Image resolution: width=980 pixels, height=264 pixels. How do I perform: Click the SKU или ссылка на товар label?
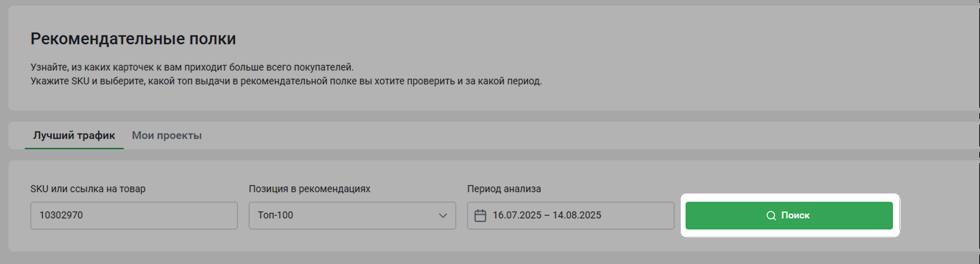pyautogui.click(x=88, y=189)
